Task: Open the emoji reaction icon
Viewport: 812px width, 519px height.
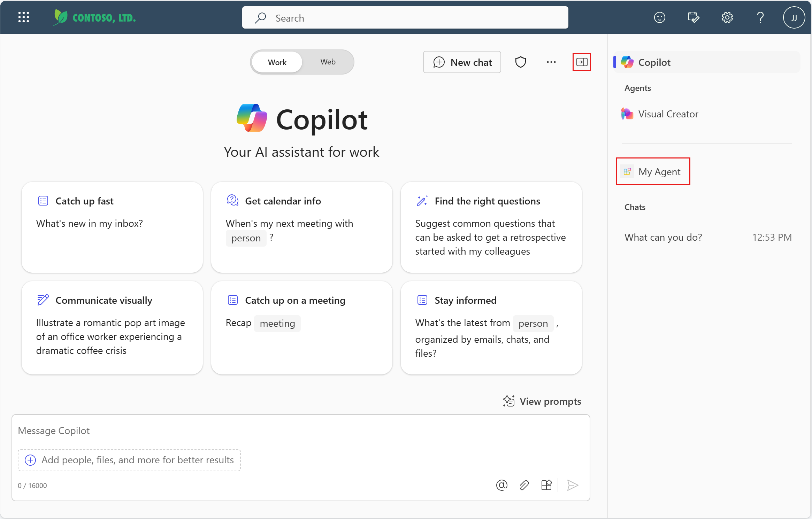Action: coord(659,18)
